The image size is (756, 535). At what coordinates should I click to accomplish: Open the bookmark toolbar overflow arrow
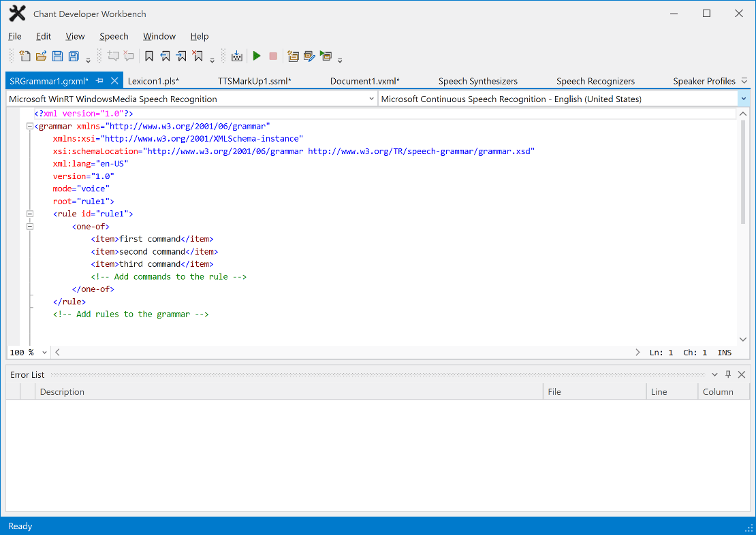tap(212, 61)
